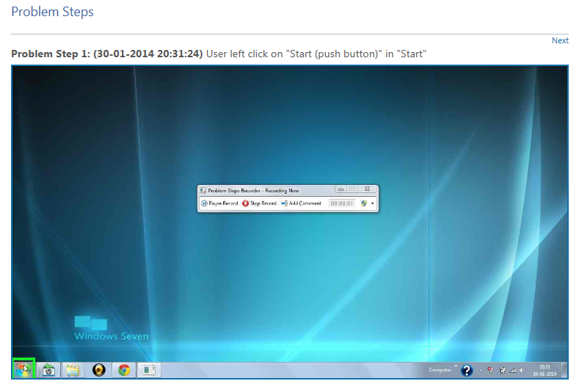The height and width of the screenshot is (392, 579).
Task: Open the network signal bars icon
Action: click(512, 370)
